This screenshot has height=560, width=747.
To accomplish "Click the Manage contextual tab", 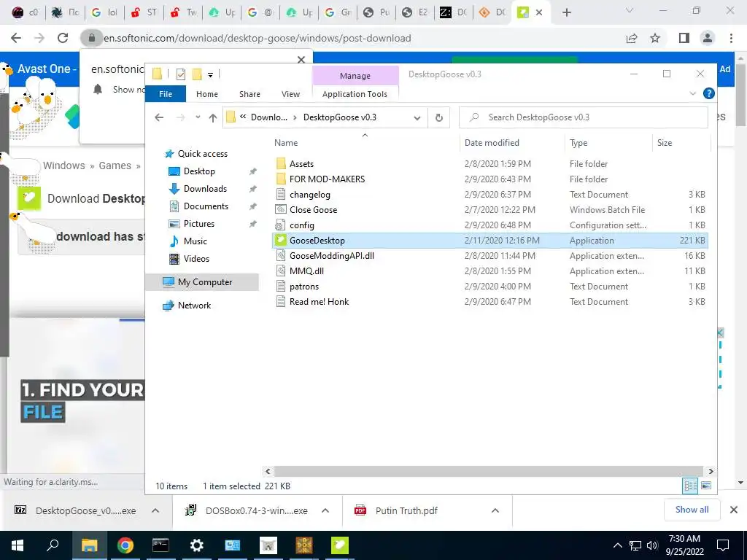I will (355, 76).
